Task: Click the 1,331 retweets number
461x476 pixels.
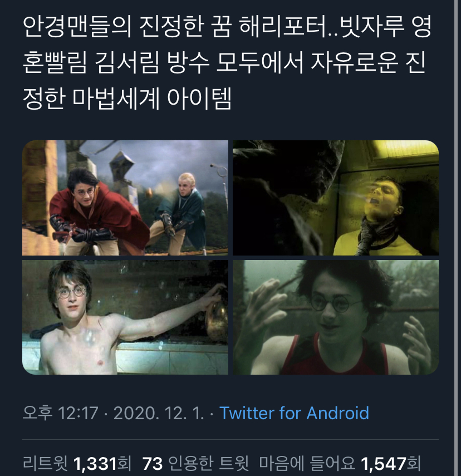Action: [x=95, y=464]
